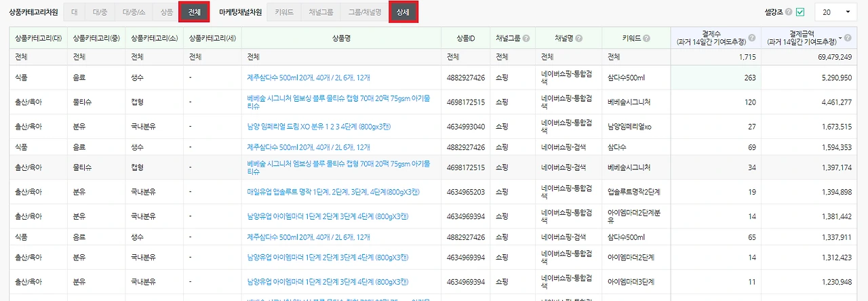Select 키워드 marketing channel tab
868x301 pixels.
coord(284,12)
